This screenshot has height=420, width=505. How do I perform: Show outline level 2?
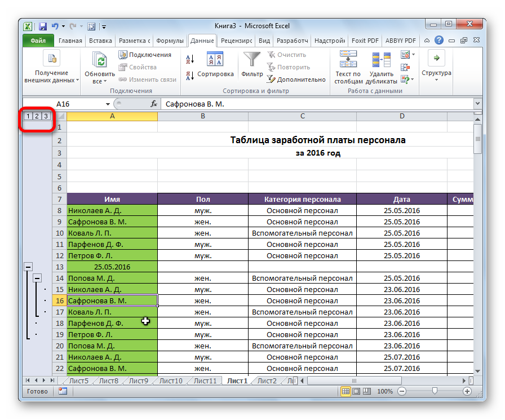coord(37,116)
